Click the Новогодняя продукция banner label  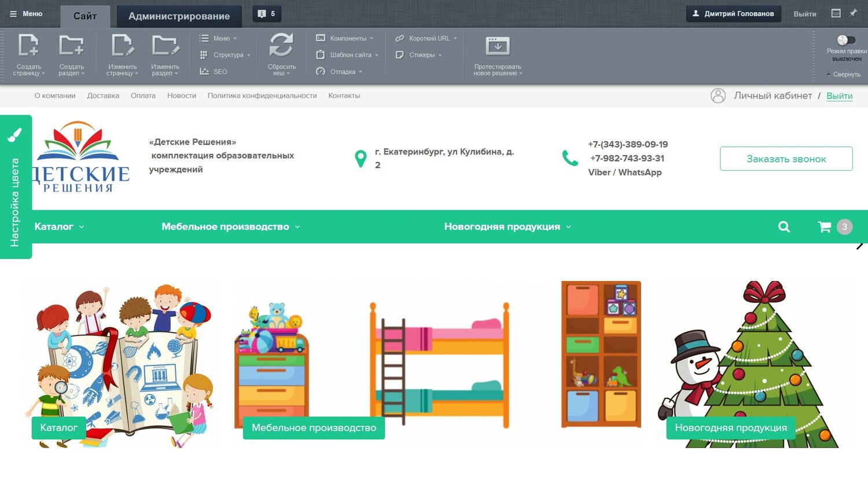click(x=731, y=428)
